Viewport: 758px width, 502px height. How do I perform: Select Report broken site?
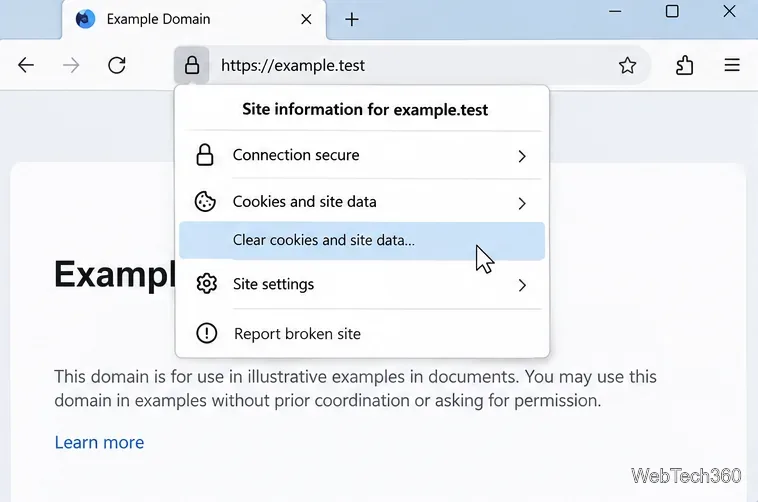(x=362, y=333)
